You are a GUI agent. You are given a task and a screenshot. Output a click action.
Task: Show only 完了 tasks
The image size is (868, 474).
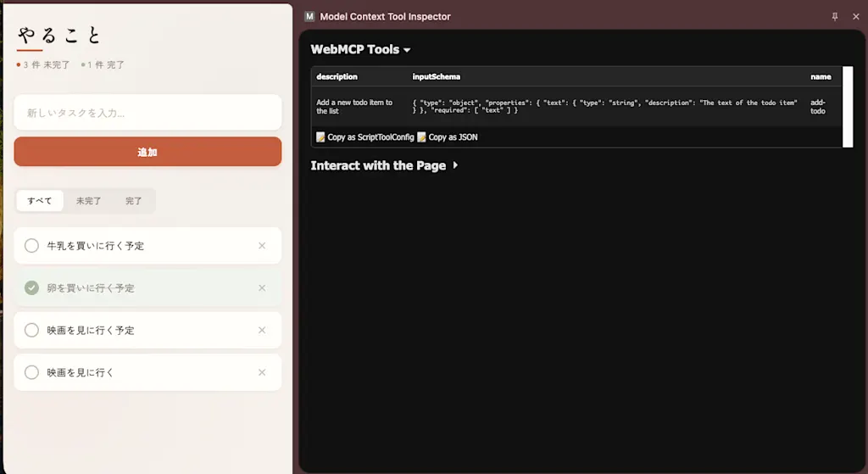[133, 200]
